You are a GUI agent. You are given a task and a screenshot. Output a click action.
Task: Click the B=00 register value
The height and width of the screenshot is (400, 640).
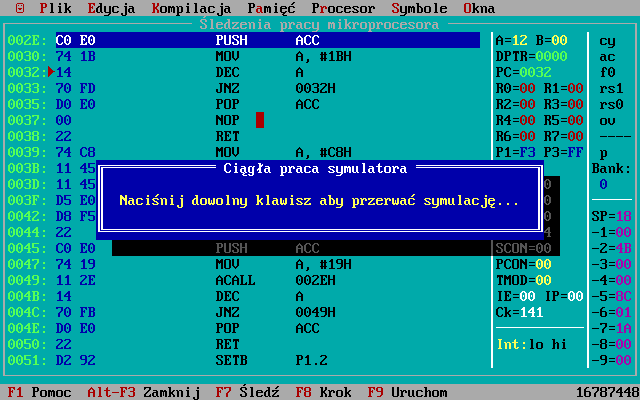click(x=551, y=40)
